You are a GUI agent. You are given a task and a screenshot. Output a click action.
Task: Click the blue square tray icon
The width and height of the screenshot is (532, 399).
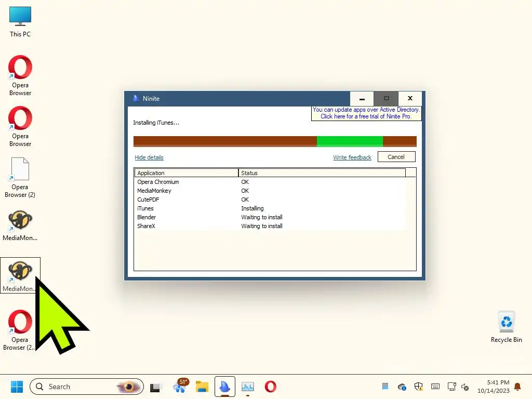[385, 387]
